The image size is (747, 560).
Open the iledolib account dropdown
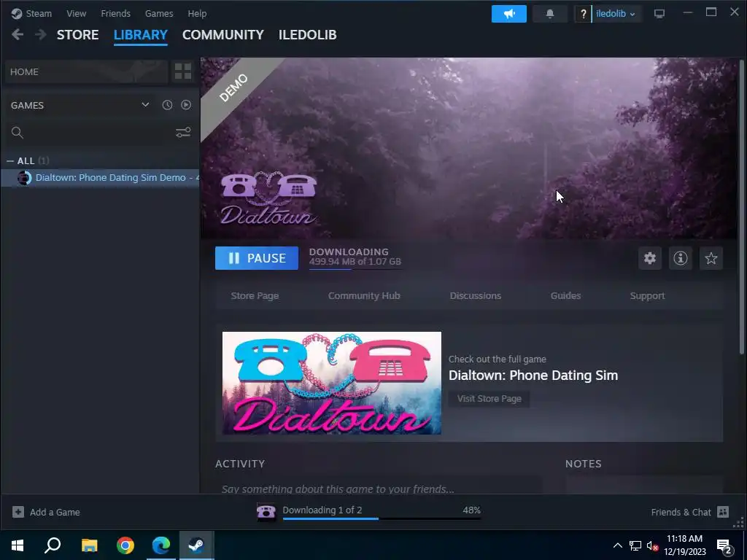(616, 14)
